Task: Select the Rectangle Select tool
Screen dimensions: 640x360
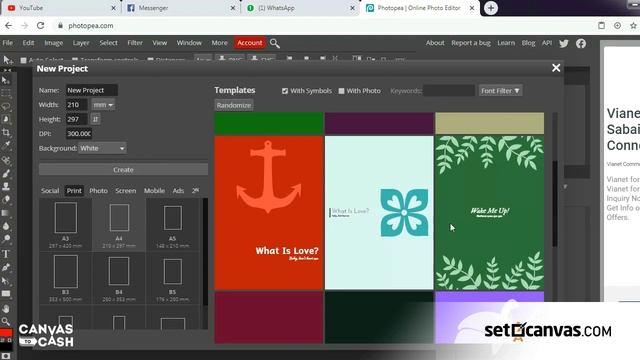Action: [x=6, y=93]
